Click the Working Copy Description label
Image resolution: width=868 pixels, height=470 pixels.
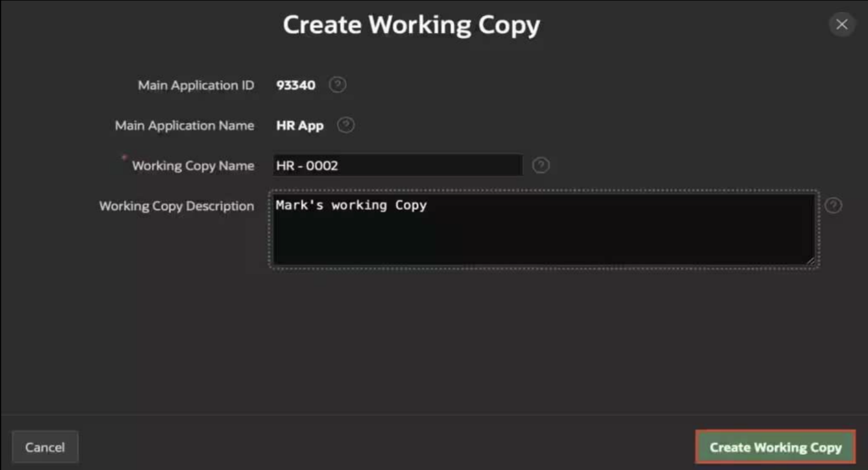[176, 206]
